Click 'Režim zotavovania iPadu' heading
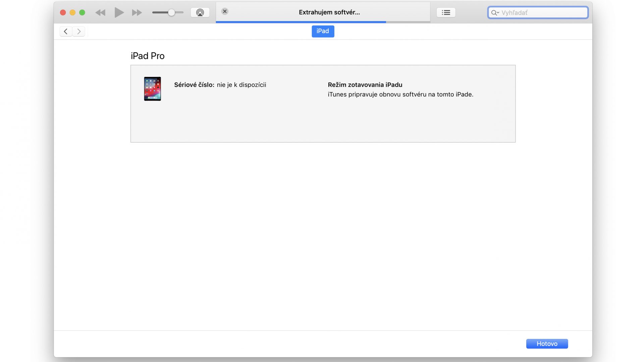 pyautogui.click(x=365, y=85)
